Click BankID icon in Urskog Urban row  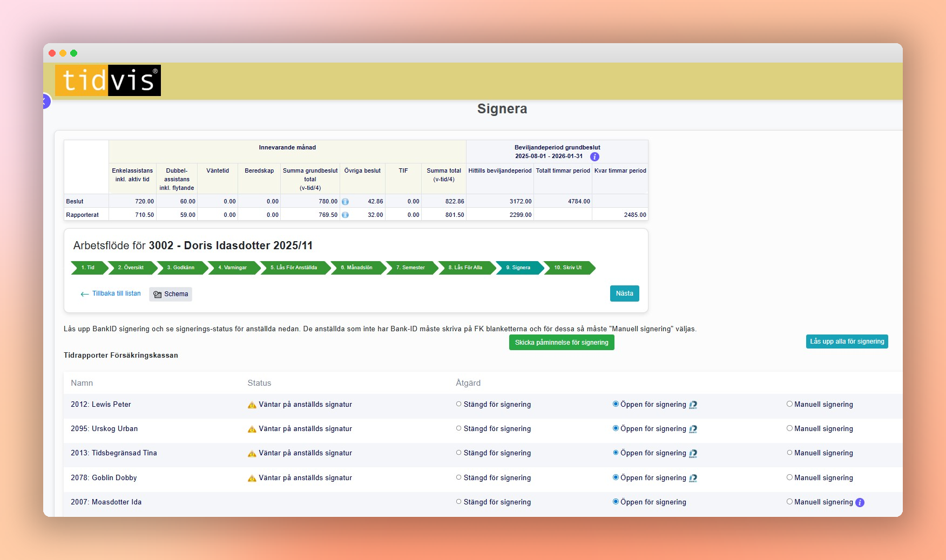pyautogui.click(x=693, y=429)
